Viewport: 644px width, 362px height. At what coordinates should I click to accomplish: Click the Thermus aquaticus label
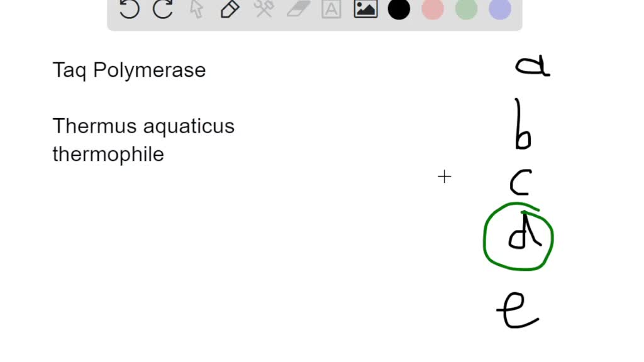[143, 126]
